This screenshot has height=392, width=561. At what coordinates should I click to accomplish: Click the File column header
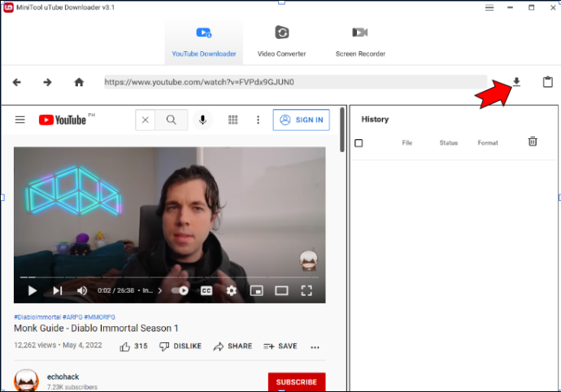point(407,143)
